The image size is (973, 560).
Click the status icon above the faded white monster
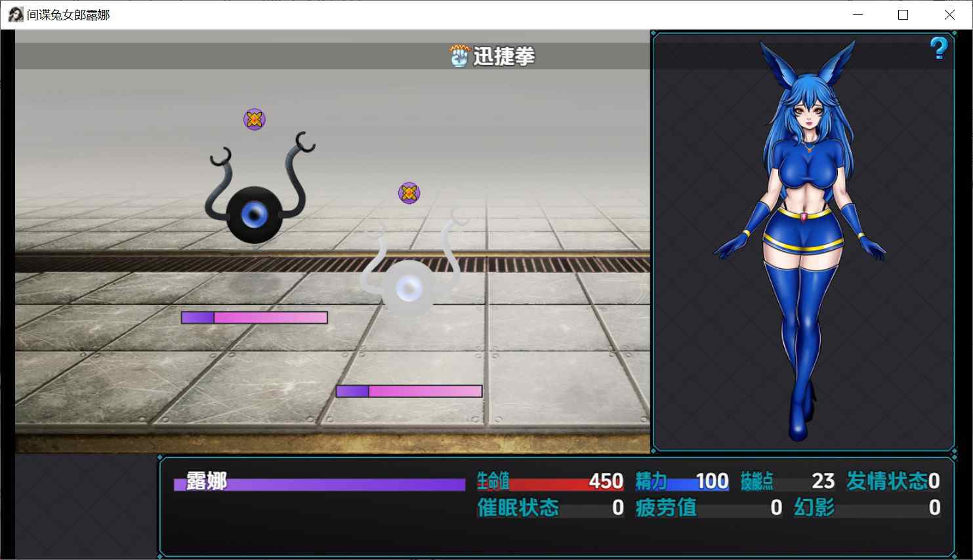(x=409, y=193)
